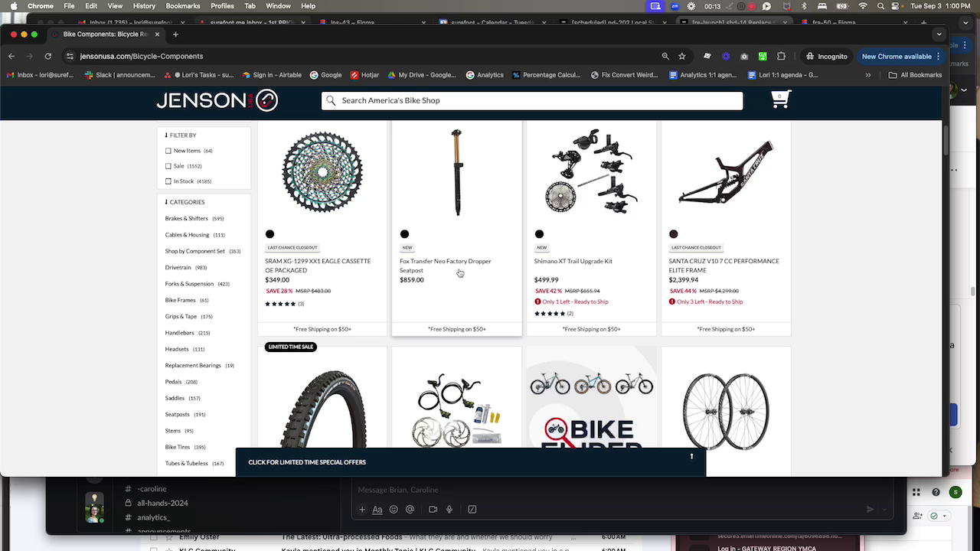Image resolution: width=980 pixels, height=551 pixels.
Task: Click the plus attach icon in Slack composer
Action: pyautogui.click(x=362, y=510)
